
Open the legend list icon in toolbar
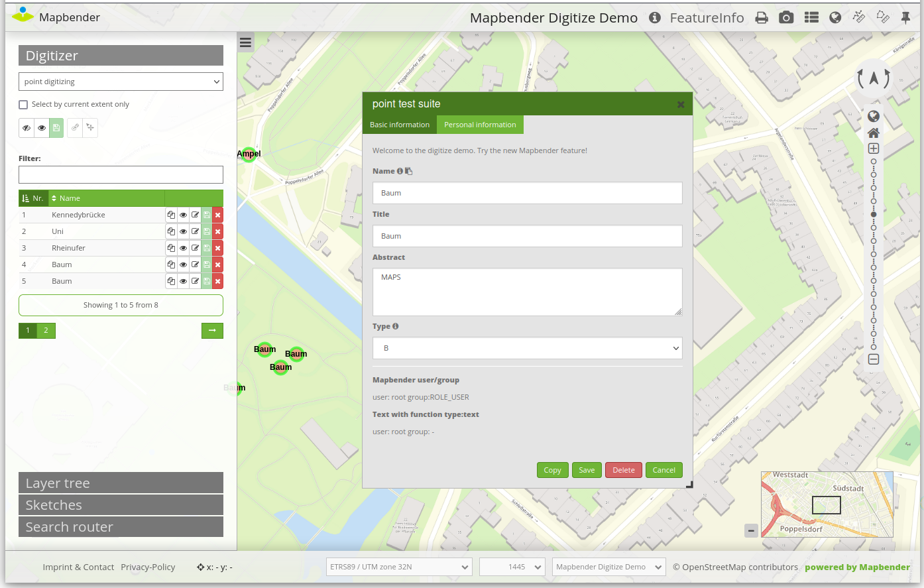(x=811, y=18)
